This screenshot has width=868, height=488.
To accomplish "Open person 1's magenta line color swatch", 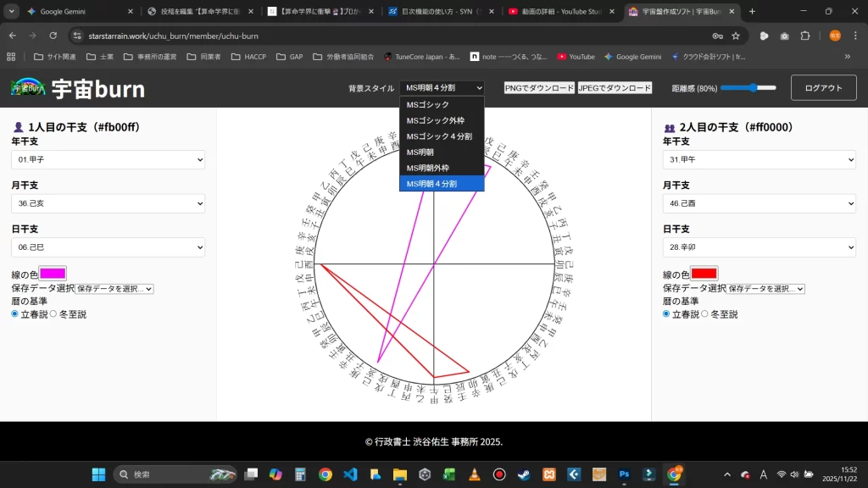I will coord(53,274).
